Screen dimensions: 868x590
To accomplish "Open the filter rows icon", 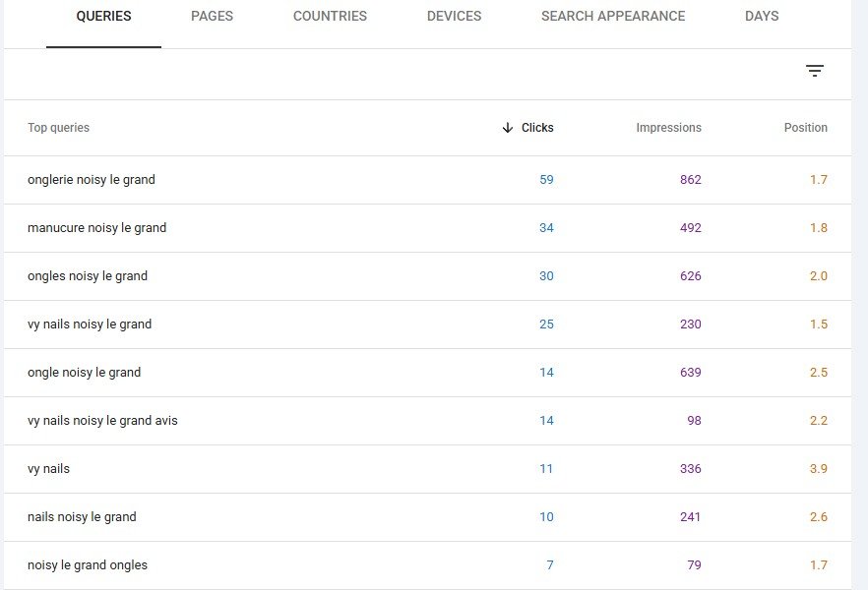I will 814,71.
